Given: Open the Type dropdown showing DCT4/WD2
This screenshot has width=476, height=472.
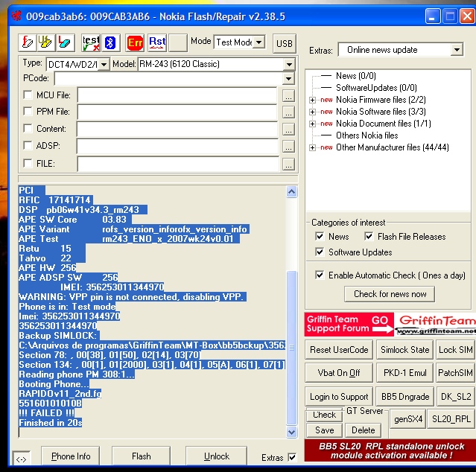Looking at the screenshot, I should click(x=104, y=64).
